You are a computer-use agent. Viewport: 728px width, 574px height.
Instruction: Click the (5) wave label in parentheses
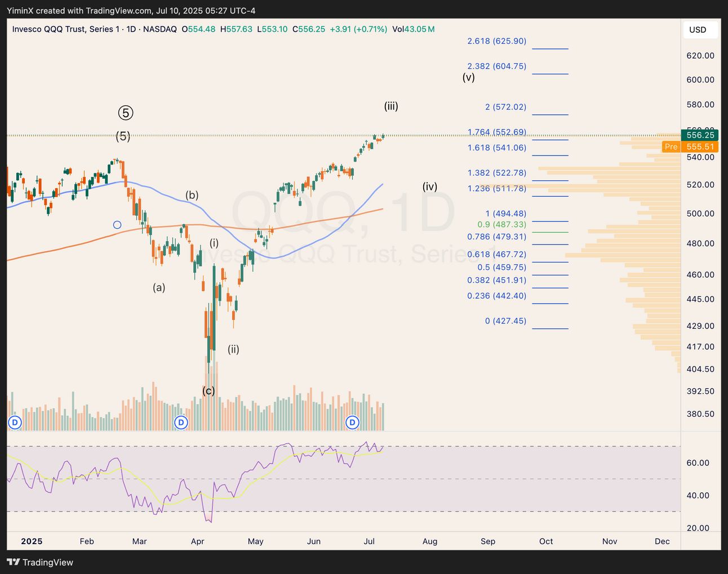pos(123,136)
